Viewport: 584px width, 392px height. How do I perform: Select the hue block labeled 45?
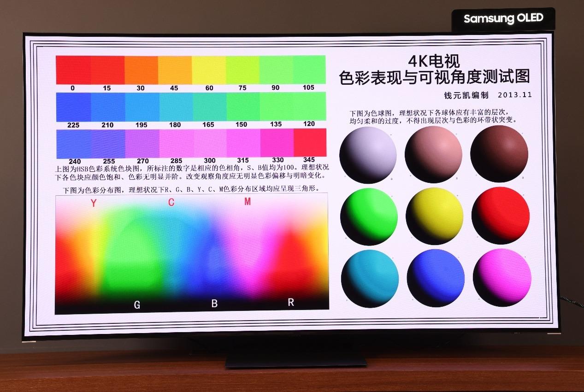pyautogui.click(x=174, y=69)
